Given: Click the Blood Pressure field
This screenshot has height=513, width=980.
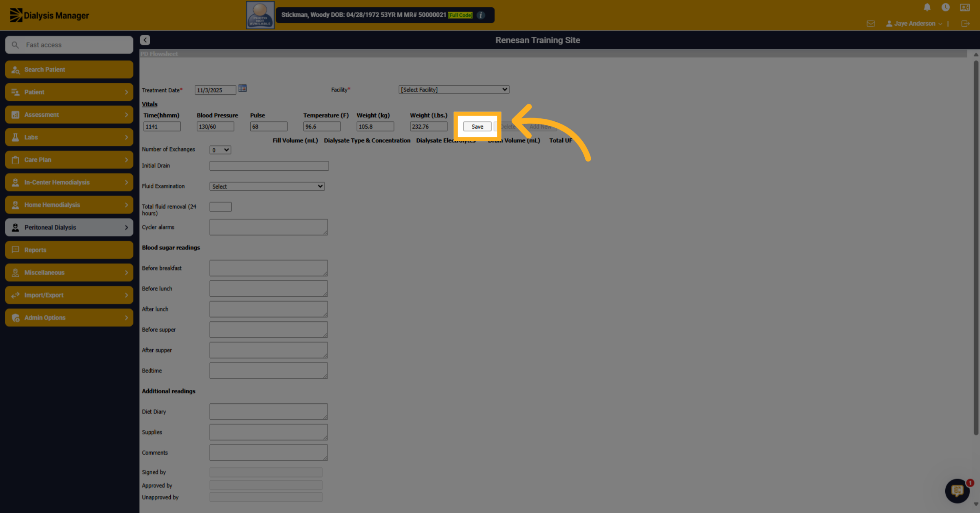Looking at the screenshot, I should pos(215,127).
